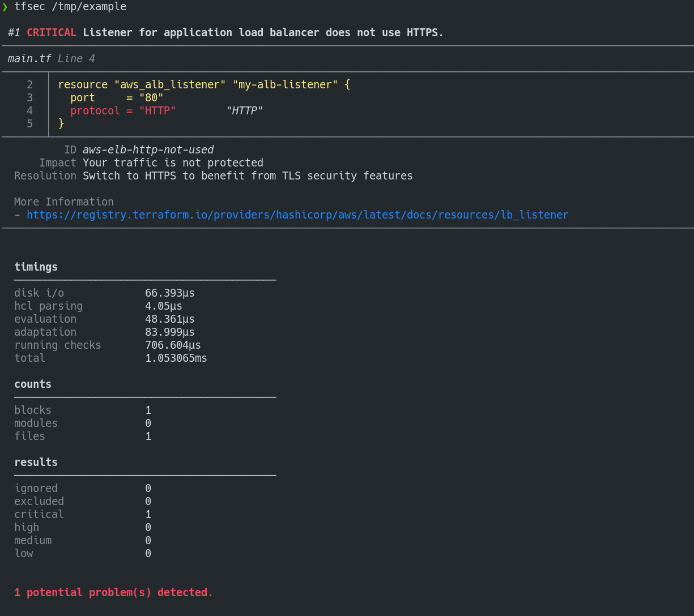694x616 pixels.
Task: Click the 1 potential problem(s) detected message
Action: 113,592
